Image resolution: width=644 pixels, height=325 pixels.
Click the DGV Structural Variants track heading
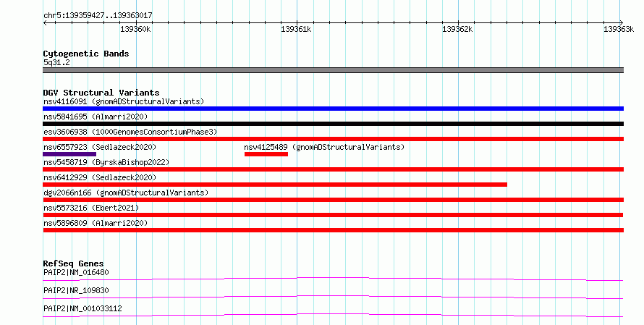101,93
